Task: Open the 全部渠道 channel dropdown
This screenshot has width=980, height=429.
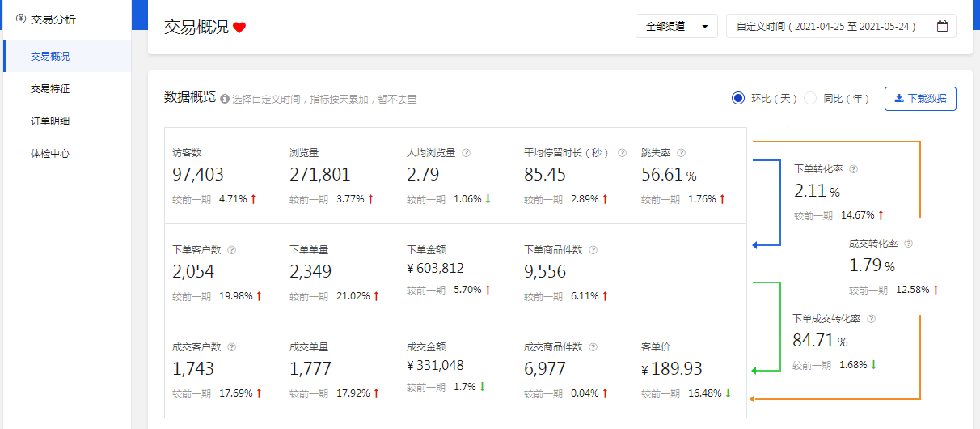Action: [677, 26]
